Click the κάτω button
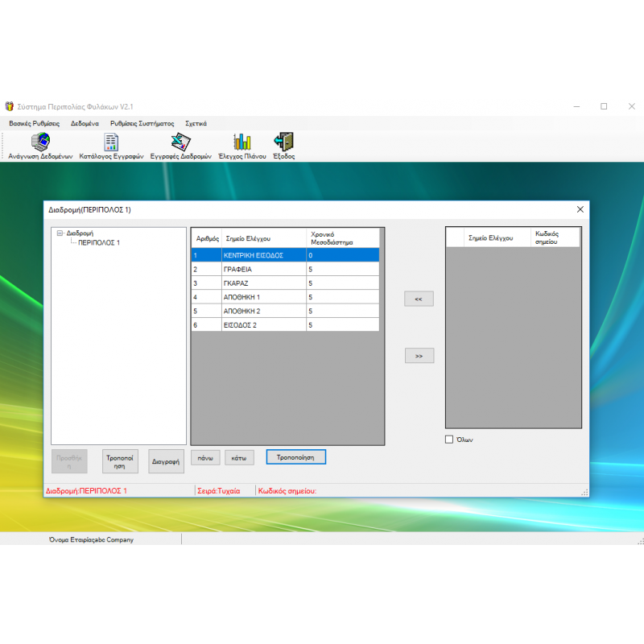The width and height of the screenshot is (644, 644). click(239, 458)
